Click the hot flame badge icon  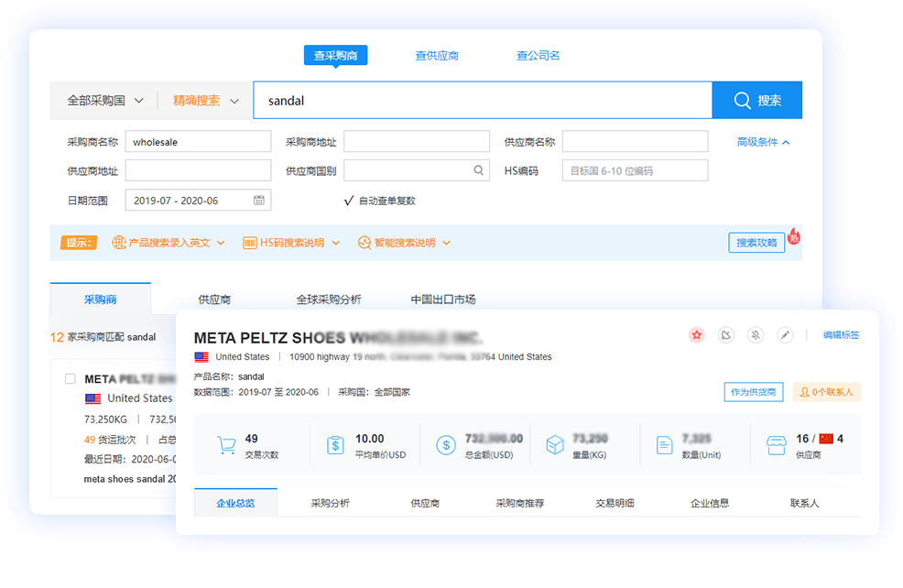click(794, 236)
